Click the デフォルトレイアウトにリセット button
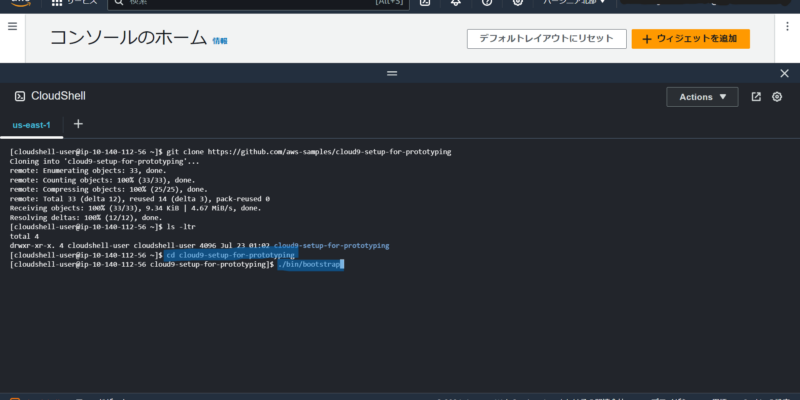 click(544, 38)
